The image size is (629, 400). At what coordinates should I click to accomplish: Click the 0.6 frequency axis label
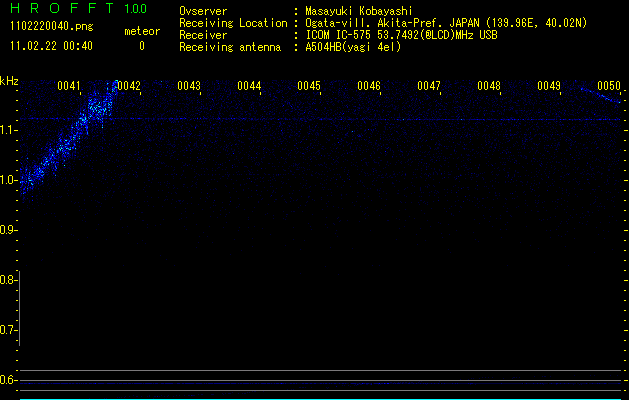(x=8, y=380)
